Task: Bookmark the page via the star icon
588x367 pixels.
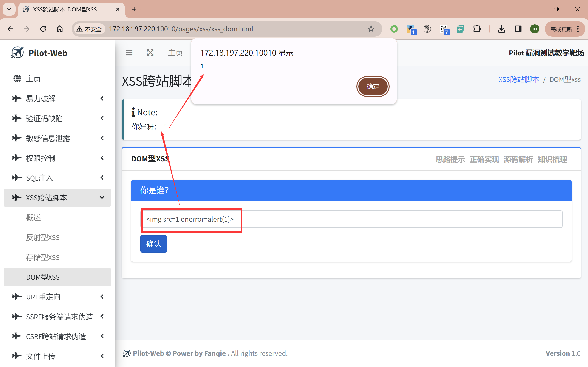Action: click(x=371, y=29)
